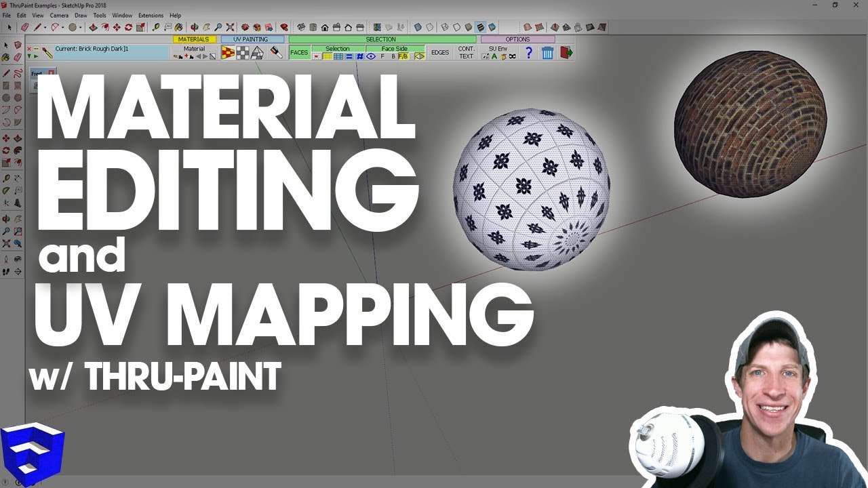Select the Circle shape tool in top toolbar

click(x=72, y=27)
